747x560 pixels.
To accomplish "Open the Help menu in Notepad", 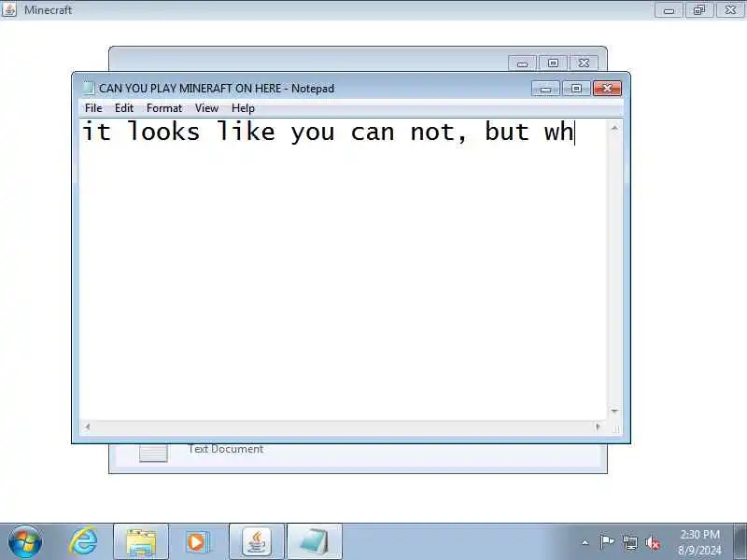I will (243, 108).
